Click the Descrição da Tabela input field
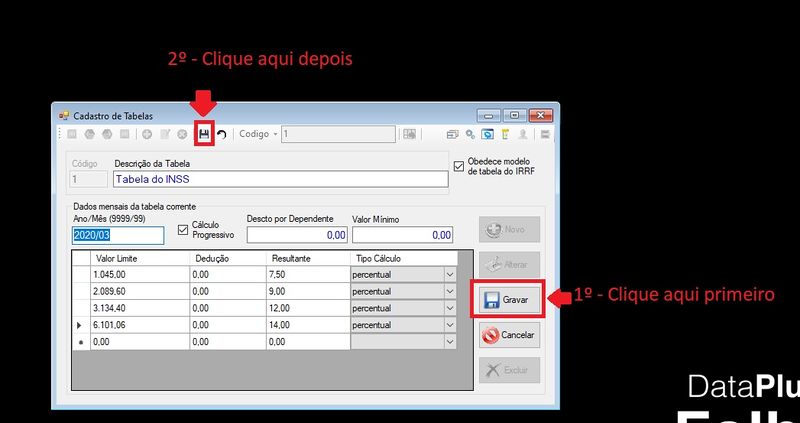The height and width of the screenshot is (423, 800). pos(281,180)
